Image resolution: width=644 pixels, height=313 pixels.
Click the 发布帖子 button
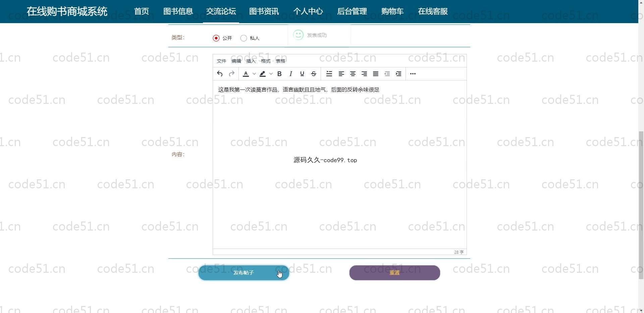[244, 273]
